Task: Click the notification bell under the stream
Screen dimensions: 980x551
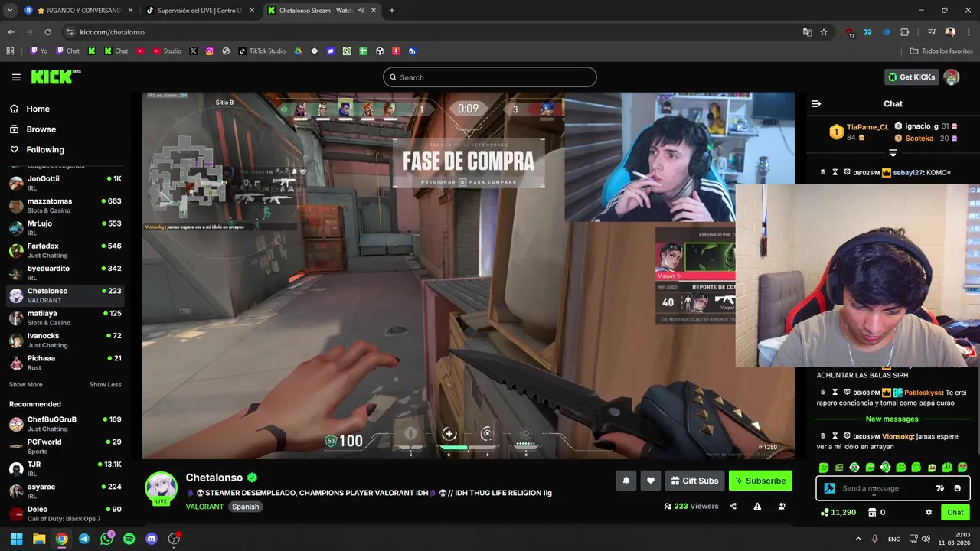Action: pos(626,481)
